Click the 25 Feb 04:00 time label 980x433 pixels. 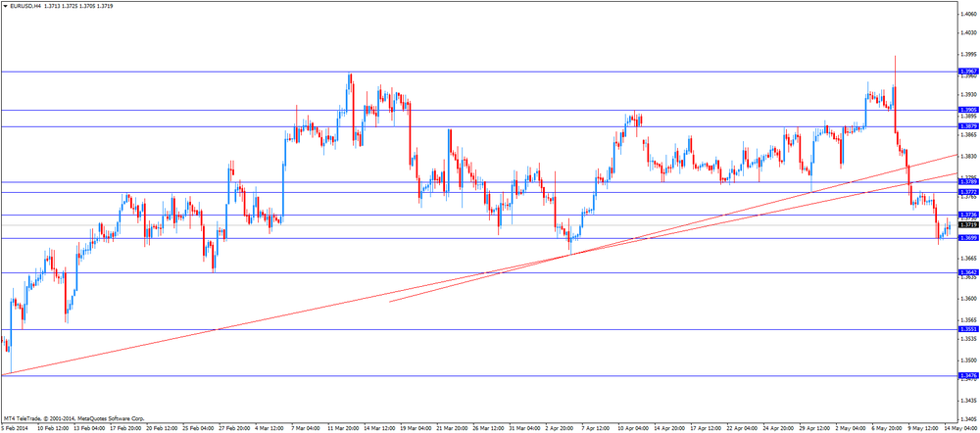196,429
